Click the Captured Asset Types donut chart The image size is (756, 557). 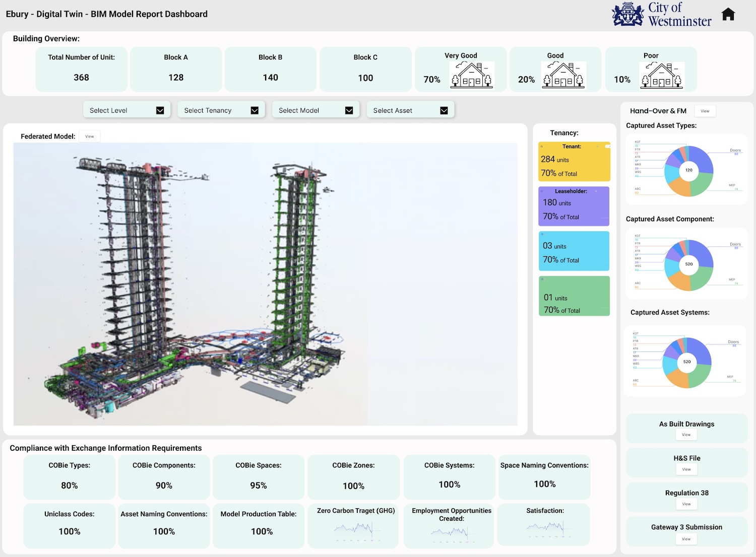point(689,170)
